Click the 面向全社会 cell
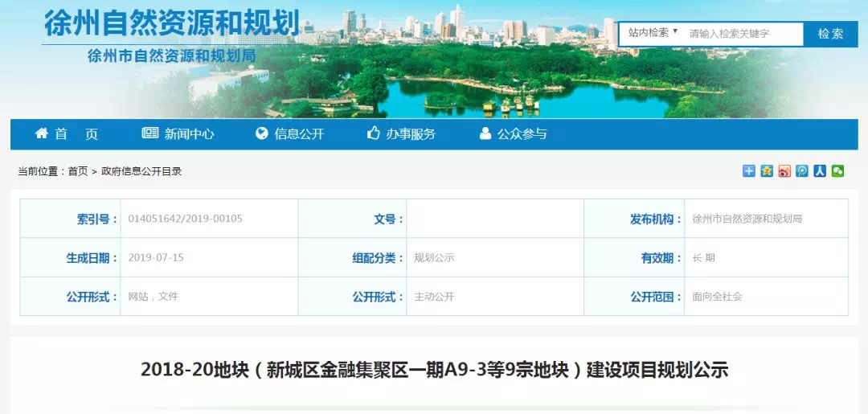 pos(718,296)
